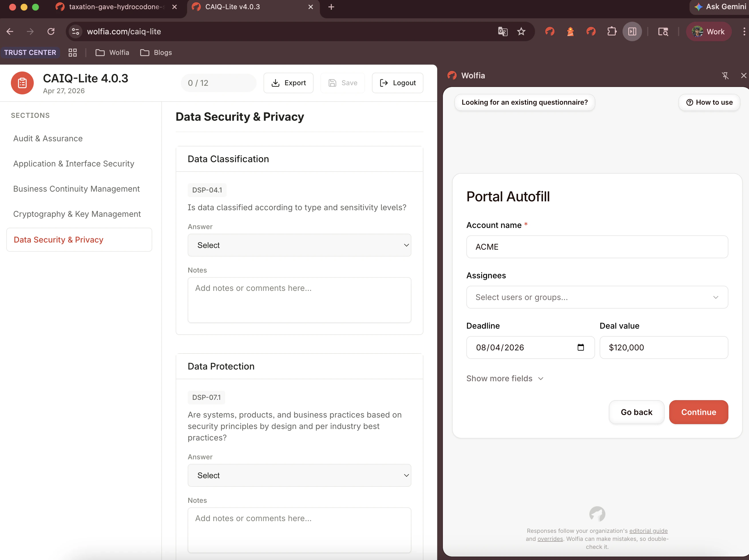The width and height of the screenshot is (749, 560).
Task: Open the deadline date picker calendar icon
Action: coord(581,347)
